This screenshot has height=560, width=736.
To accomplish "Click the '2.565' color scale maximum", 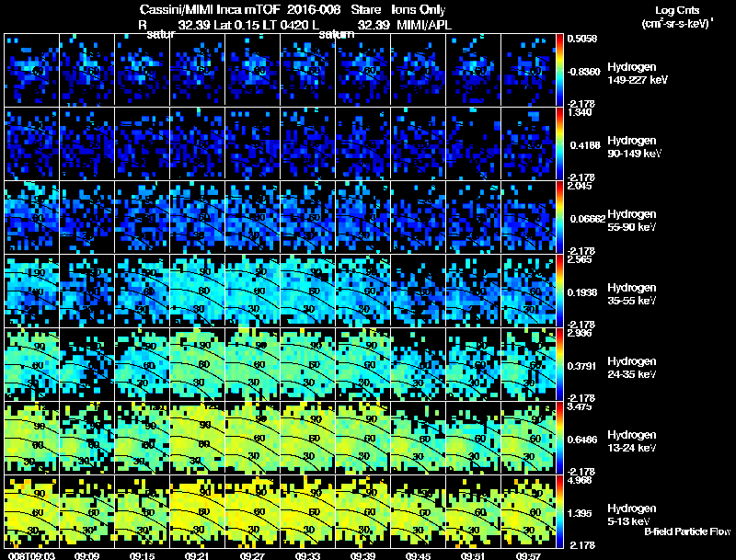I will [580, 259].
